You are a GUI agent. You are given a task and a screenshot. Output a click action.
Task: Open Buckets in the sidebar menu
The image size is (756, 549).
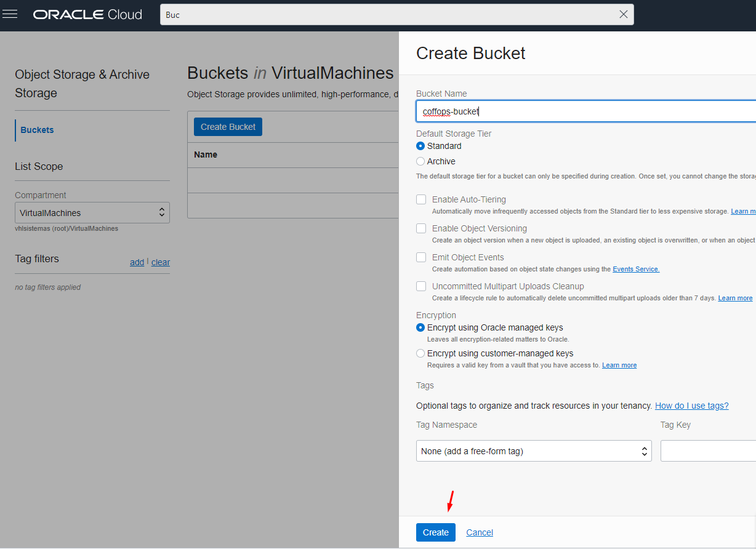coord(37,130)
